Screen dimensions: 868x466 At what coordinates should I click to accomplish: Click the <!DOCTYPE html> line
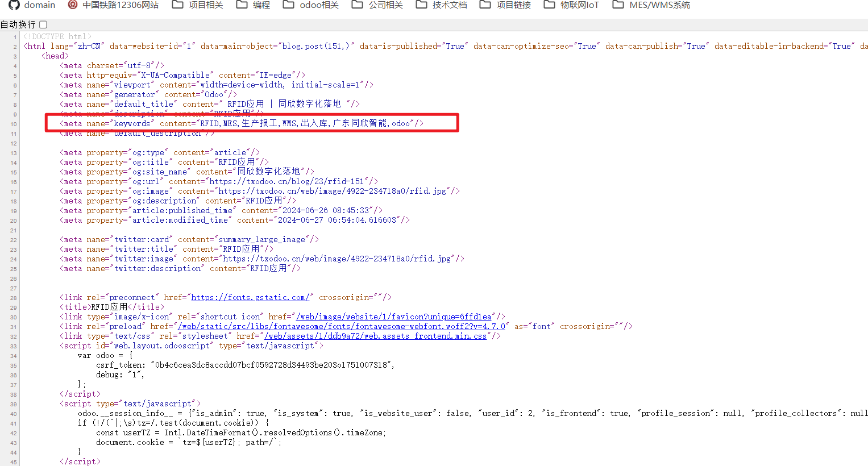click(57, 36)
